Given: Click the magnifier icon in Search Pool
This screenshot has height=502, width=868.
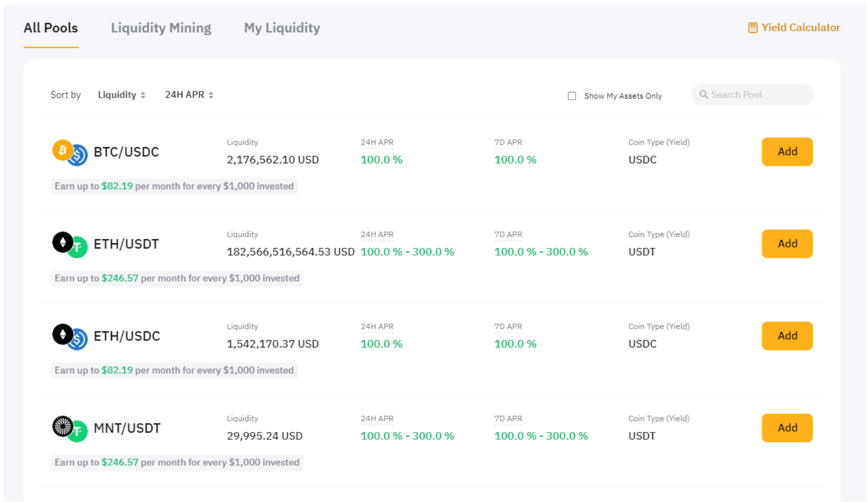Looking at the screenshot, I should pos(703,94).
